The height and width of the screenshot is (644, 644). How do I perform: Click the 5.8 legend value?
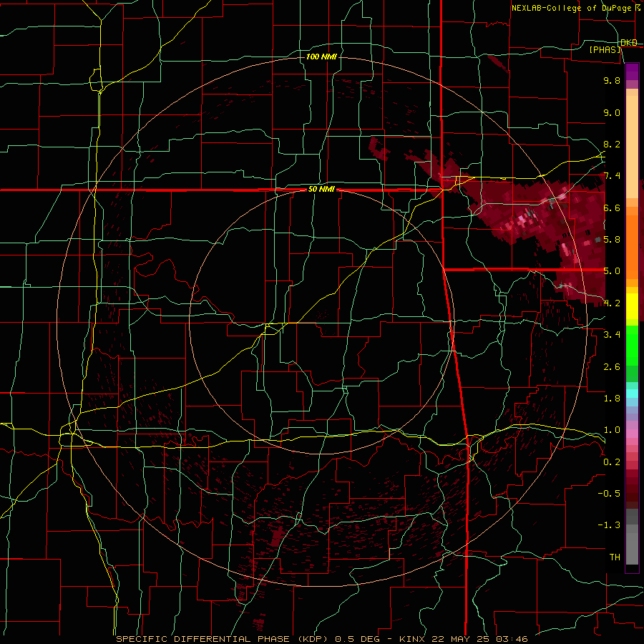pos(612,240)
